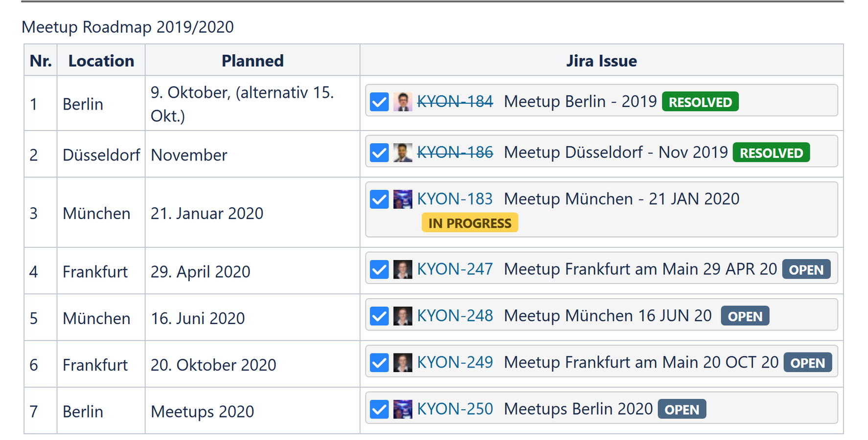The width and height of the screenshot is (868, 440).
Task: Open the KYON-184 issue link
Action: (x=455, y=102)
